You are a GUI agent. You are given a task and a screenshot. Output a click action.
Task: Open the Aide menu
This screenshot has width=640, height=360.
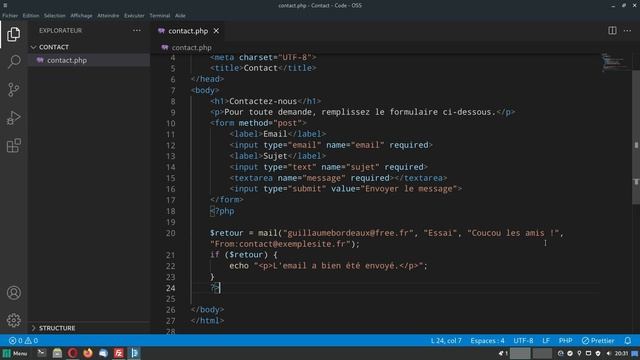(180, 16)
